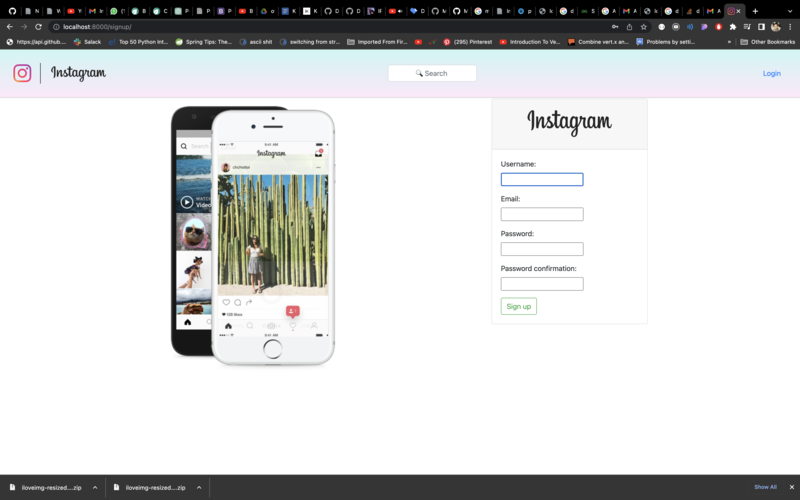Viewport: 800px width, 500px height.
Task: Reload the page with the refresh icon
Action: point(38,27)
